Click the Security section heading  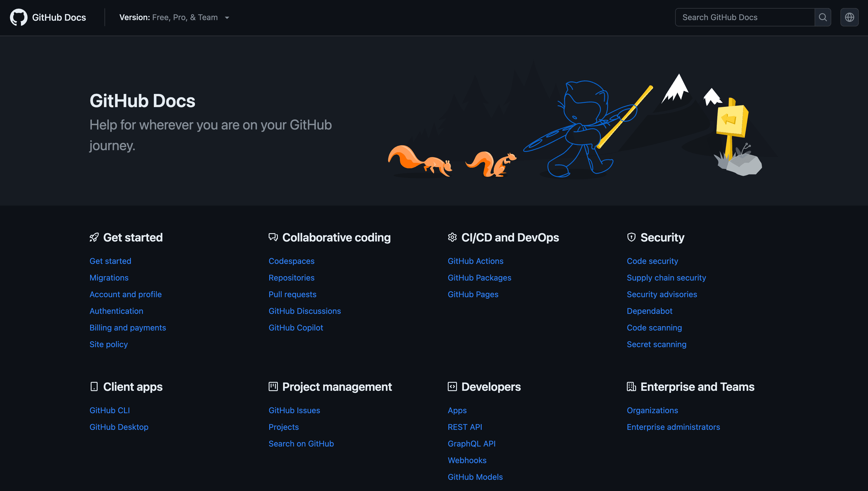662,237
